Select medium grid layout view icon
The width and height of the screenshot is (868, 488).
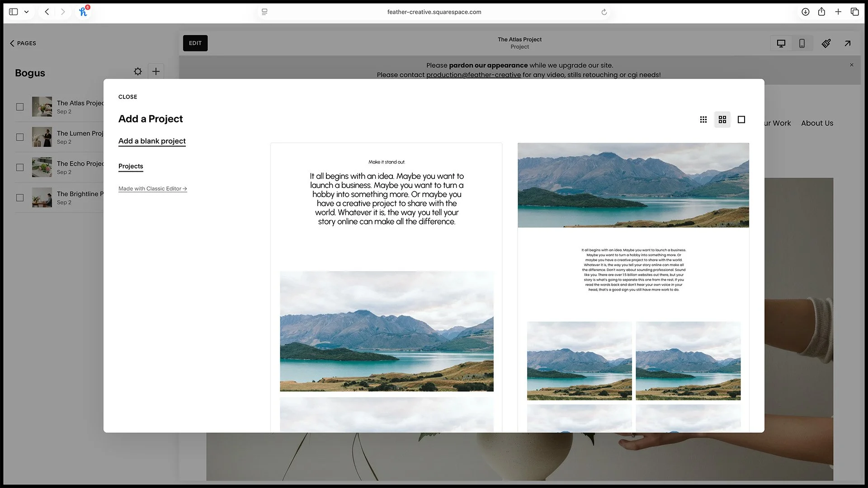[x=722, y=120]
